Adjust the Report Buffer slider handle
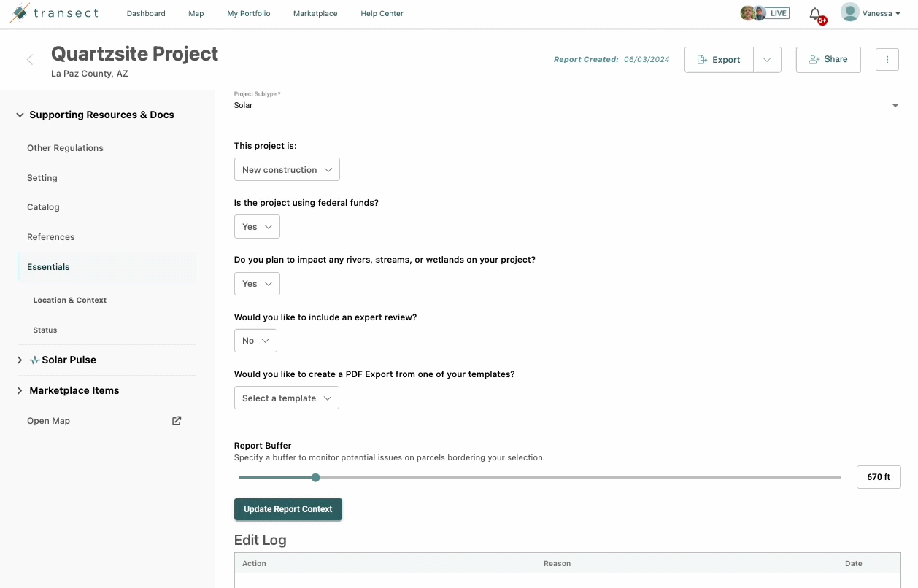This screenshot has height=588, width=918. tap(315, 477)
